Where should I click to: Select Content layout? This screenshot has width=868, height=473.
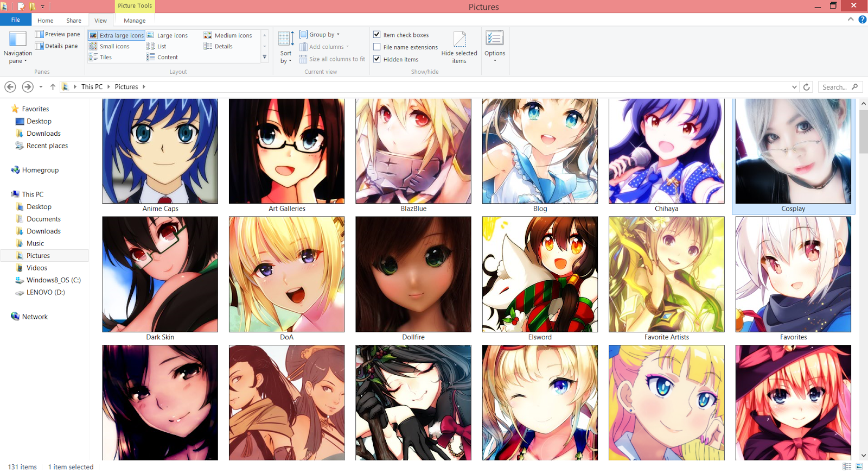point(162,57)
